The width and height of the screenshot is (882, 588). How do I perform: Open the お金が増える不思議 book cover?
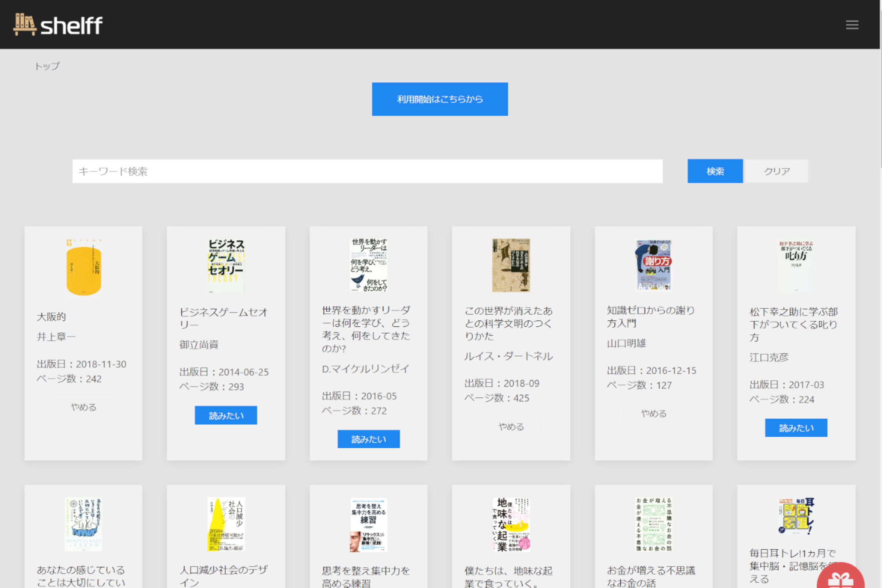pyautogui.click(x=654, y=524)
